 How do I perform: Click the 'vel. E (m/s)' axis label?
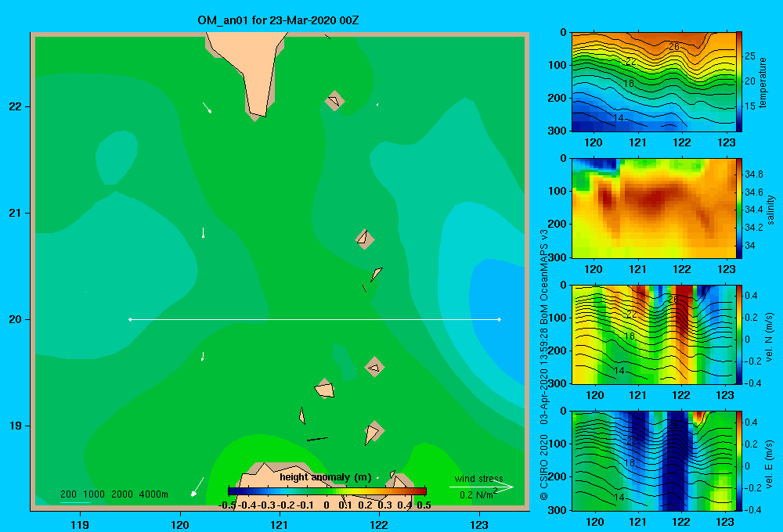(769, 464)
